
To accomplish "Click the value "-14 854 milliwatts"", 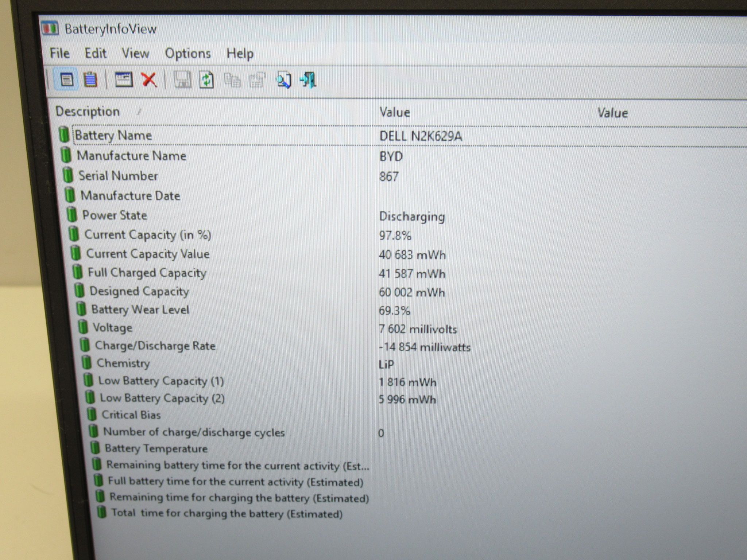I will click(425, 347).
